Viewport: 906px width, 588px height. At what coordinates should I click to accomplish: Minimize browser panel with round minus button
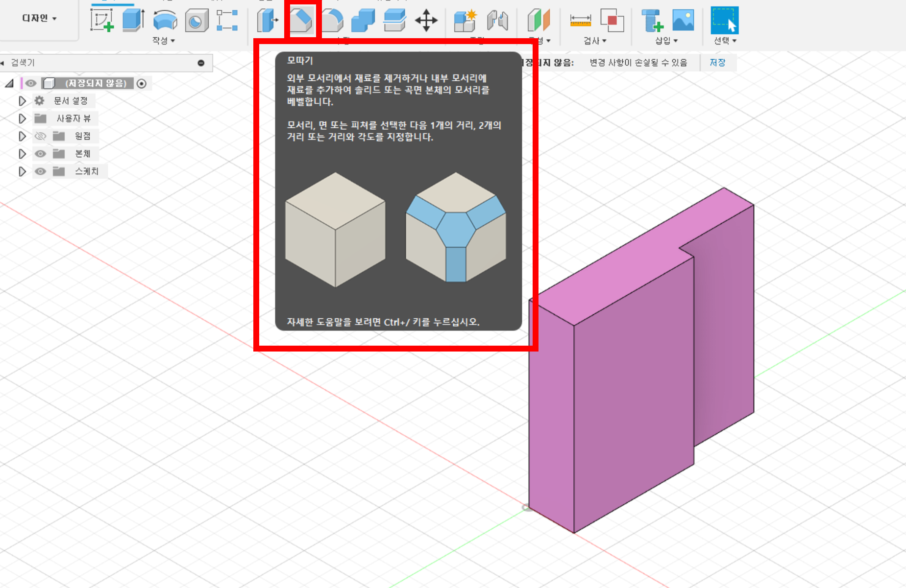201,63
